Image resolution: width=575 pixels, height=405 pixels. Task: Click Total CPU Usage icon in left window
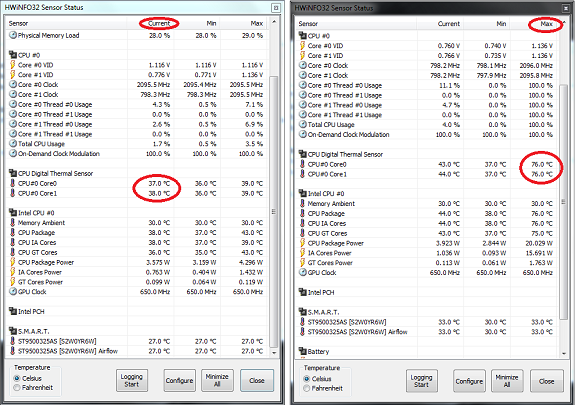(13, 144)
